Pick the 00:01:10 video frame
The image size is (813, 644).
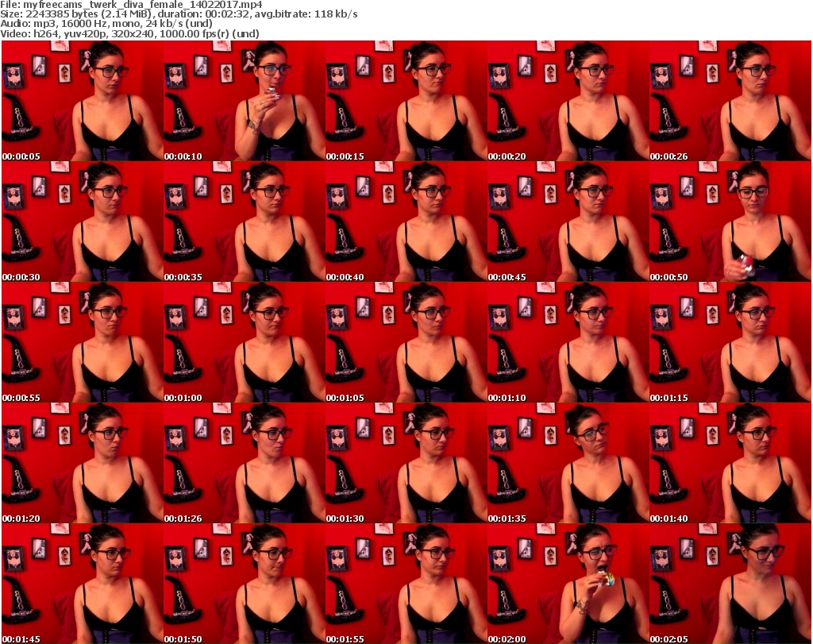(x=568, y=343)
